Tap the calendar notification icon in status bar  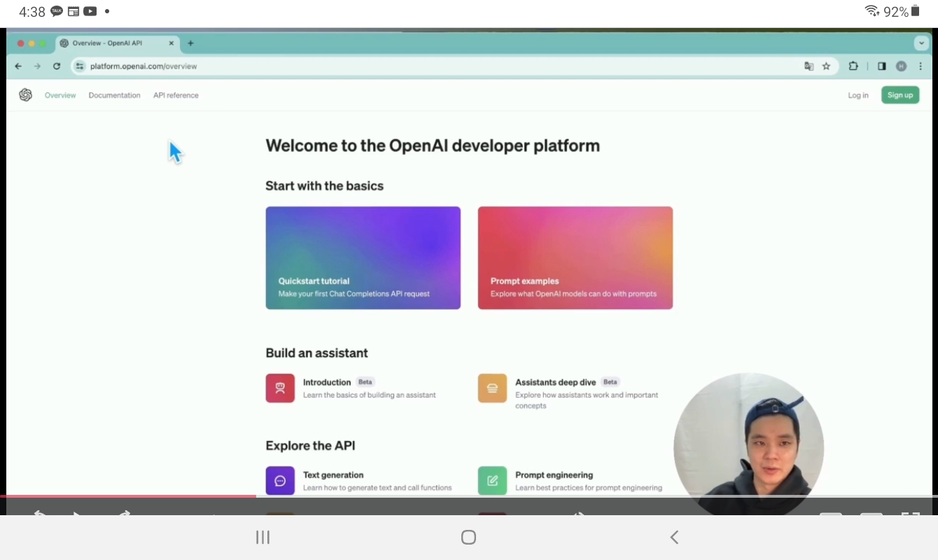pos(73,11)
